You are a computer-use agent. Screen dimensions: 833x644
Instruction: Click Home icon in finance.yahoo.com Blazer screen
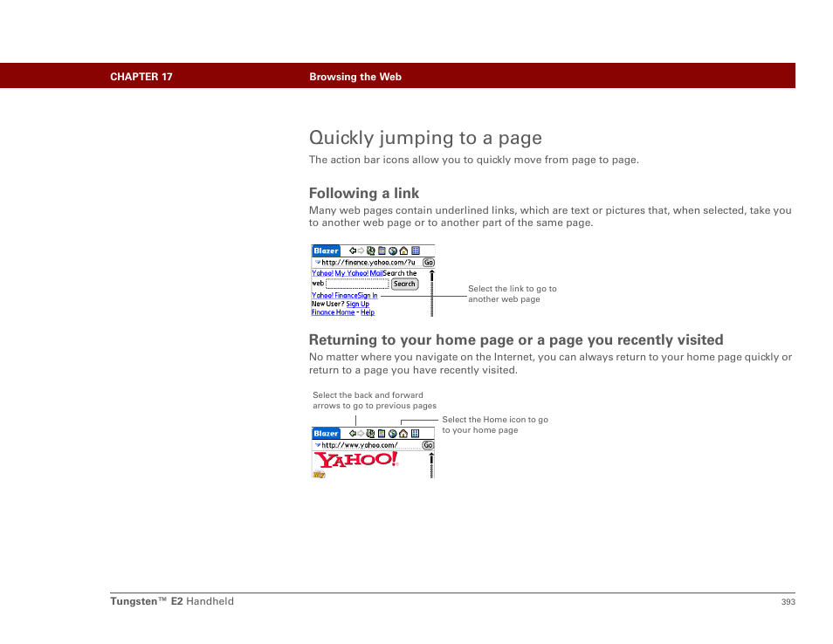(x=403, y=250)
